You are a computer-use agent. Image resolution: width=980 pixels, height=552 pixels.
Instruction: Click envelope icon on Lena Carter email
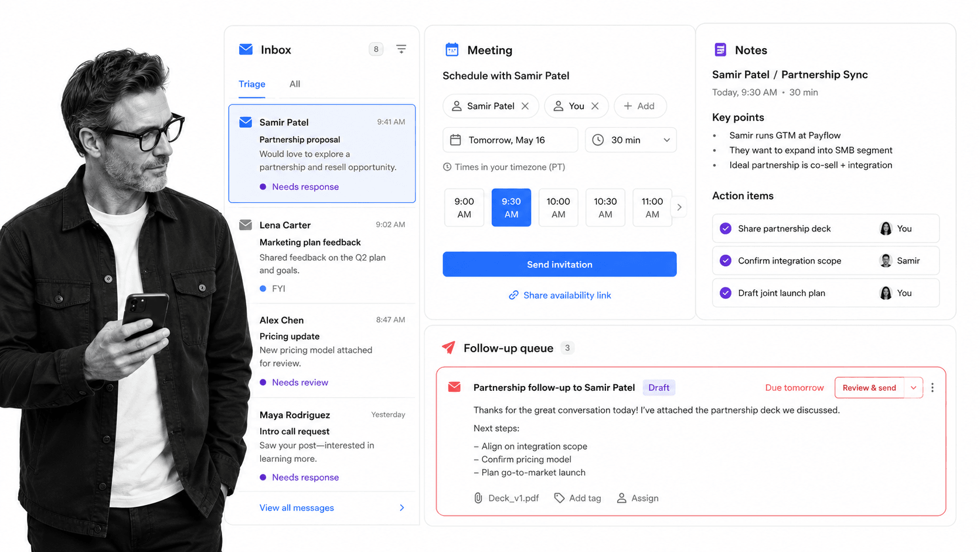(x=246, y=225)
